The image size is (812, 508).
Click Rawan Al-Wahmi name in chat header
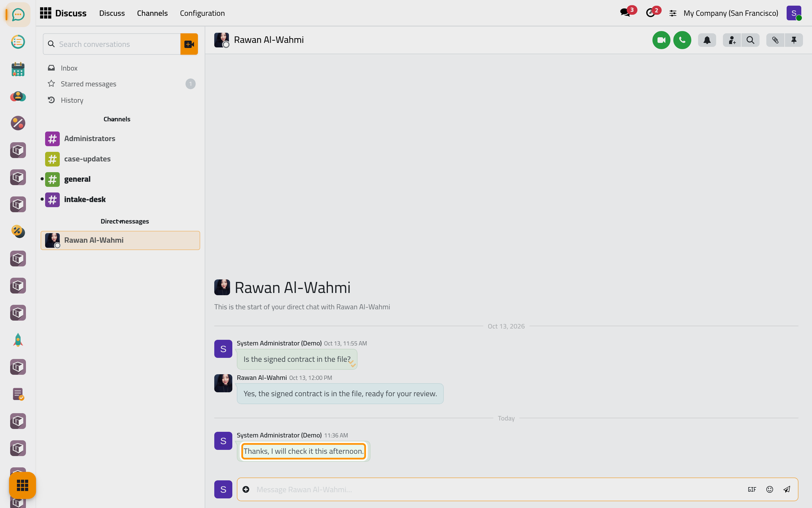coord(269,40)
